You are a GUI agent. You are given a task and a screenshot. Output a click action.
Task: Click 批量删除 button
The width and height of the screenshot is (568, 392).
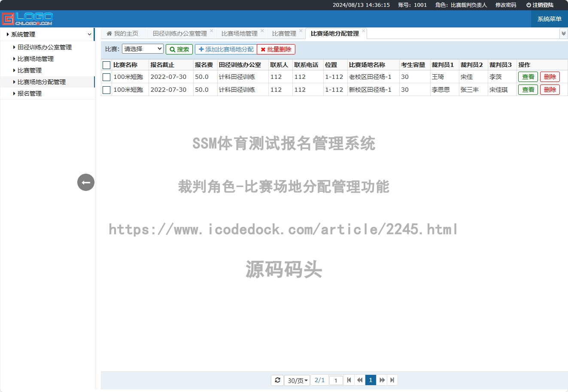[276, 49]
